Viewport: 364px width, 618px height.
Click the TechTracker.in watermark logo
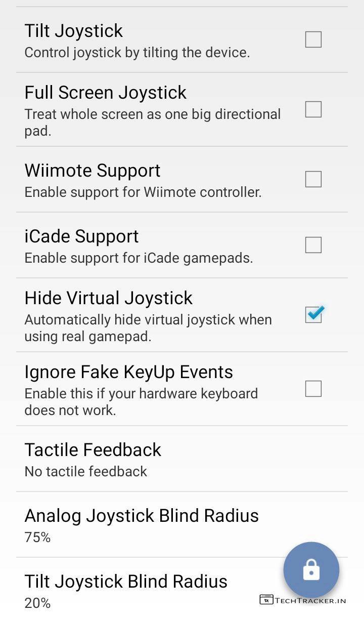coord(303,600)
